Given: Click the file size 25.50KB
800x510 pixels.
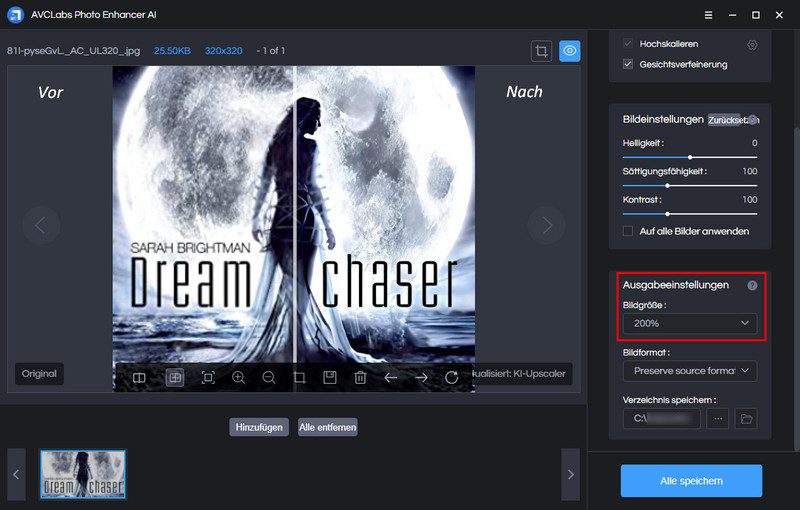Looking at the screenshot, I should tap(172, 51).
